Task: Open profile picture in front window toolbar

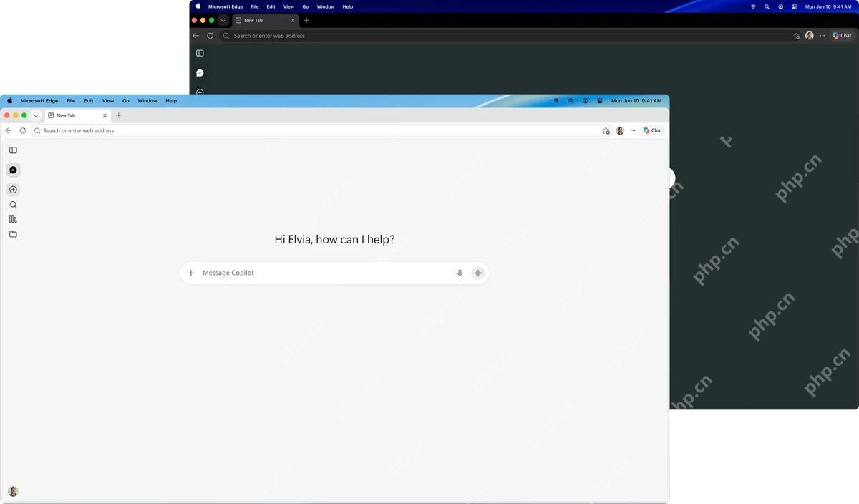Action: click(x=620, y=130)
